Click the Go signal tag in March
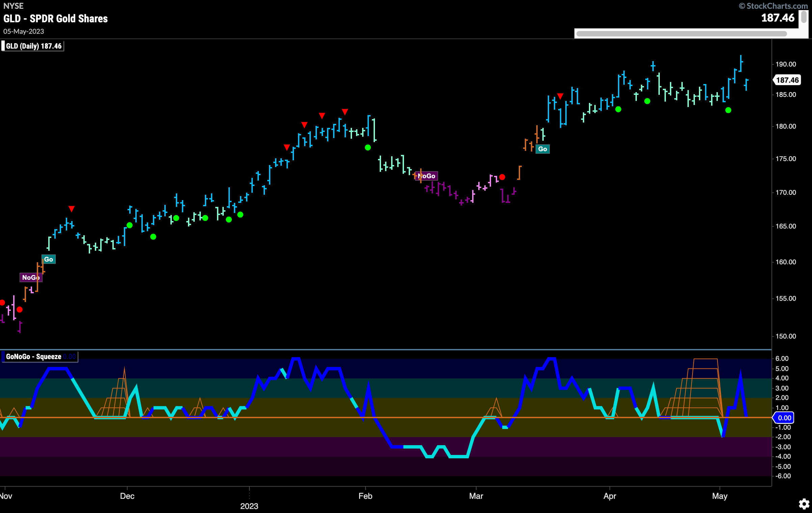The height and width of the screenshot is (513, 812). (542, 149)
